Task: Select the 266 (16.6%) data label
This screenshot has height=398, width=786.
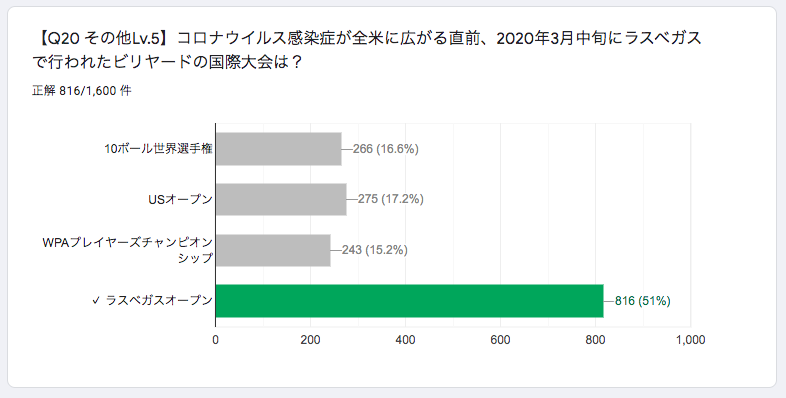Action: tap(385, 149)
